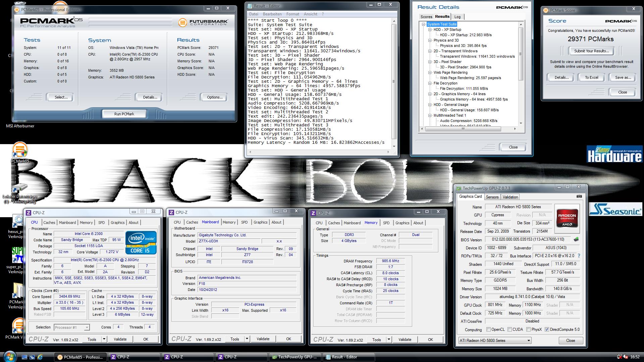Screen dimensions: 644x362
Task: Enable the PhysX checkbox in GPU-Z
Action: coord(528,329)
